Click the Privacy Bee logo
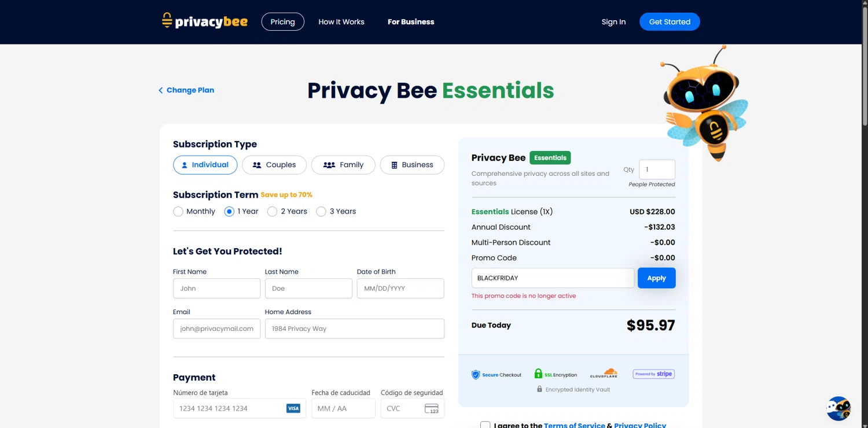Image resolution: width=868 pixels, height=428 pixels. click(x=205, y=21)
